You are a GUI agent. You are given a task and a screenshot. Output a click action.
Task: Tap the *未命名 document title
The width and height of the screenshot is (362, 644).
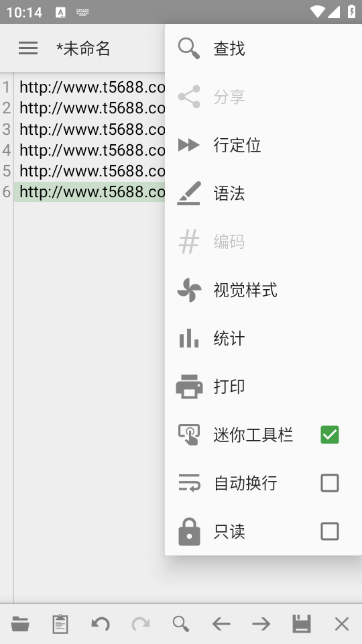click(83, 48)
